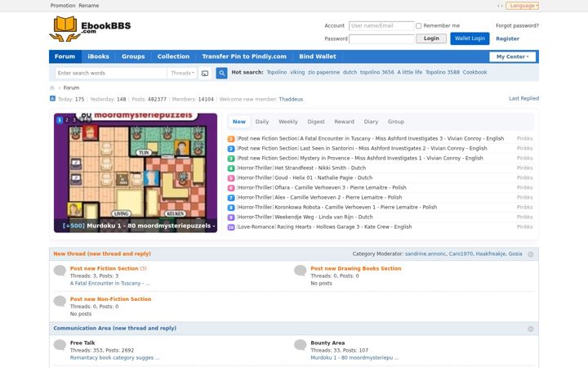Click hot search term viking
Screen dimensions: 588x368
(x=297, y=72)
